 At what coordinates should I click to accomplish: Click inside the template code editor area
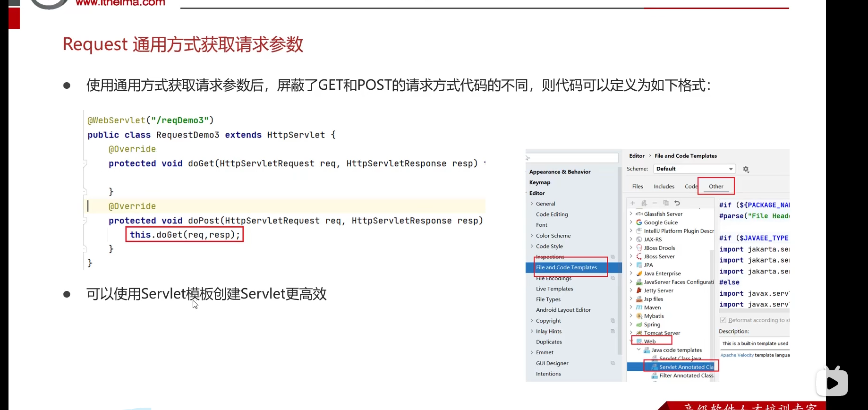[x=754, y=255]
